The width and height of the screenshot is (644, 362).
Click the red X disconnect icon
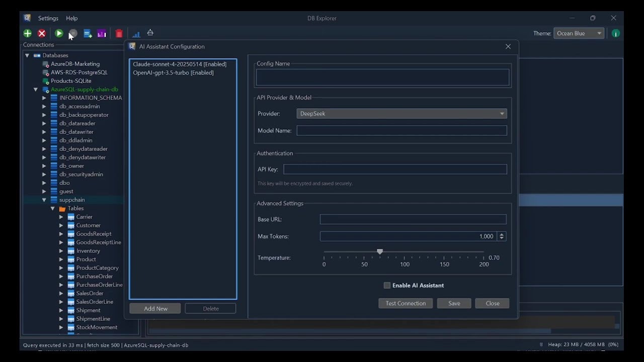click(x=42, y=33)
